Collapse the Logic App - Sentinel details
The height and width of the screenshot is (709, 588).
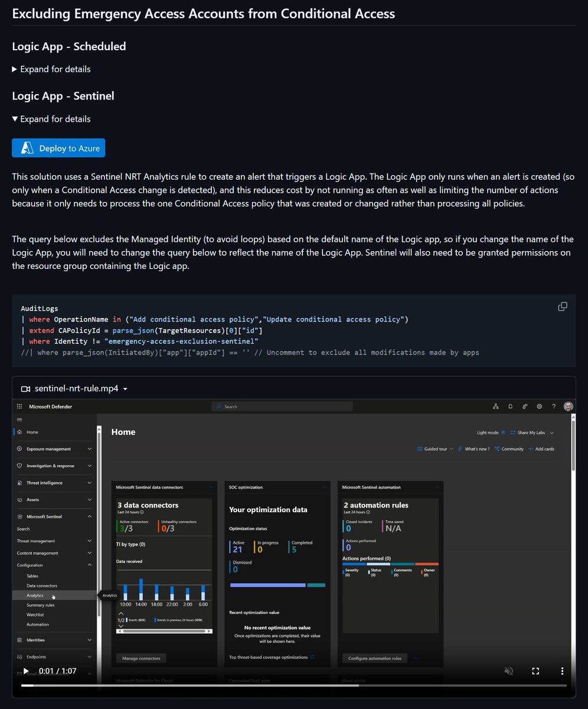[51, 119]
